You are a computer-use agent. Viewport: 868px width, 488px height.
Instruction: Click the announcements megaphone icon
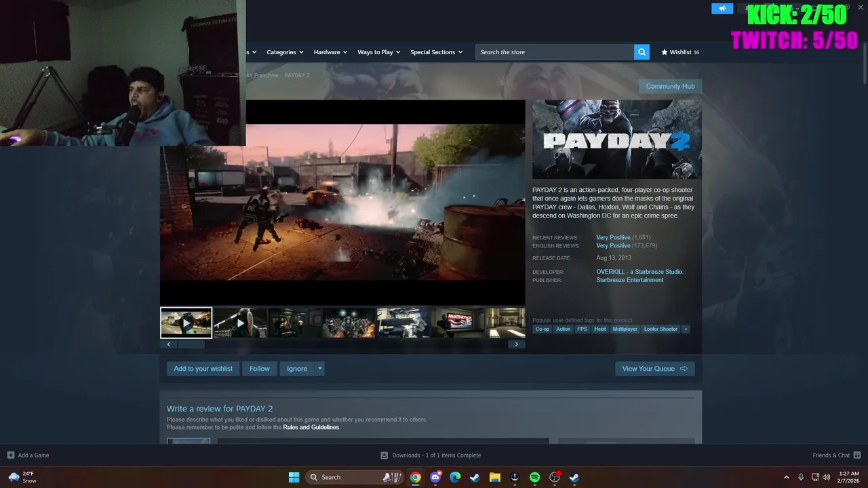[x=722, y=8]
